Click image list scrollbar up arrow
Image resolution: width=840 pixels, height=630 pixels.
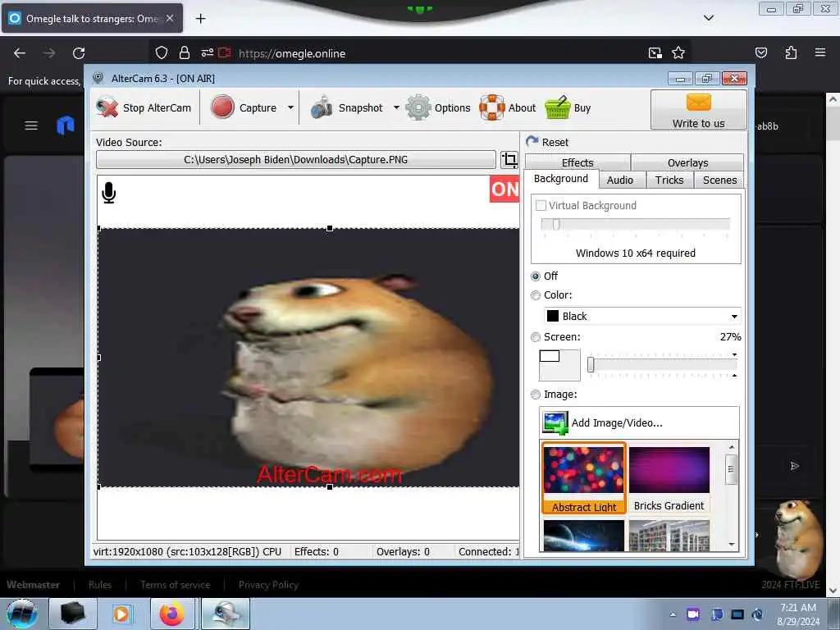732,447
